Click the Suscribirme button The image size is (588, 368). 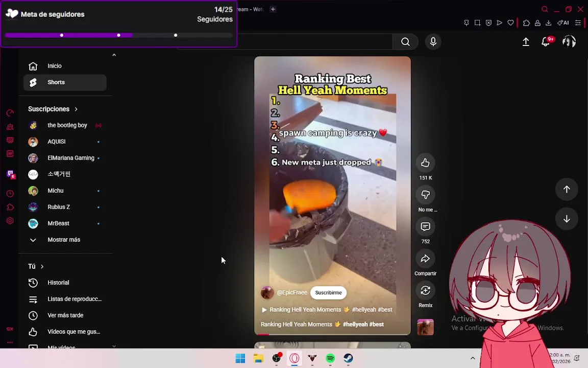tap(328, 292)
